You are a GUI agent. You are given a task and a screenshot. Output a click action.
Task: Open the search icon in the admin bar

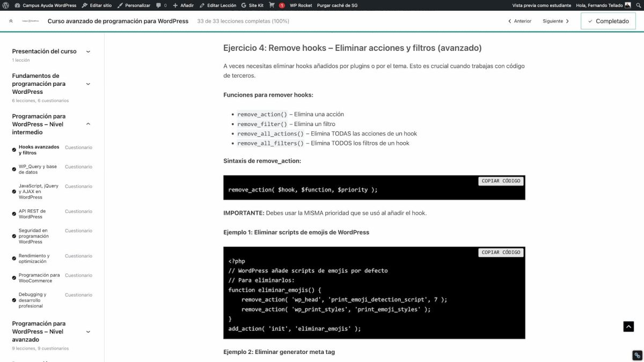tap(638, 5)
